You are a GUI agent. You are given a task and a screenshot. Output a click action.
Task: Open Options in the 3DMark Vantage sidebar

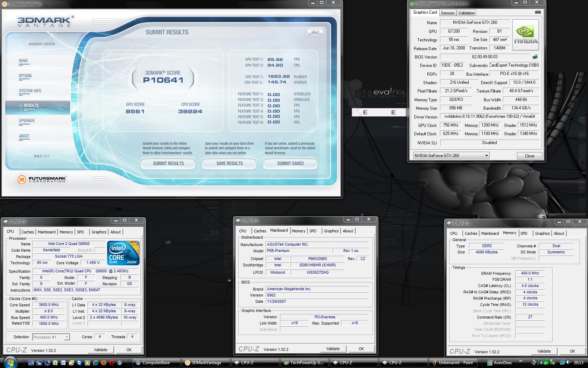click(x=25, y=76)
